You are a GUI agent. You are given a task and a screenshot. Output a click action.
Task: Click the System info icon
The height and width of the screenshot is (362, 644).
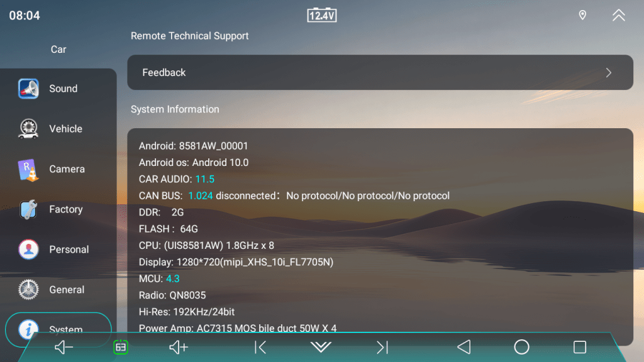click(28, 329)
